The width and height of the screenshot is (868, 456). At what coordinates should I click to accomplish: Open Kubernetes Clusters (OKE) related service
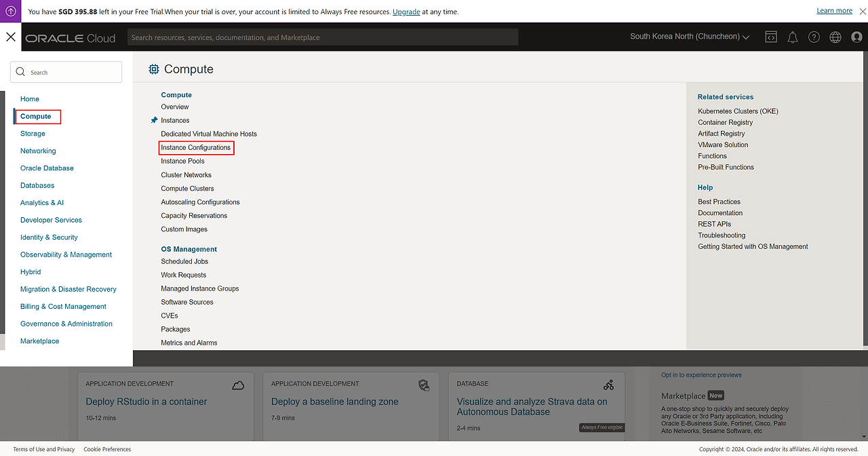click(738, 111)
